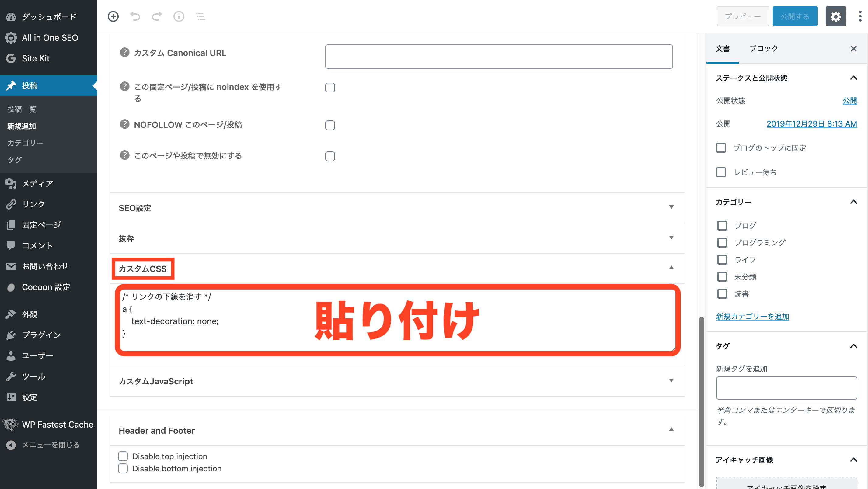
Task: Open リンク in the admin menu
Action: pyautogui.click(x=48, y=204)
